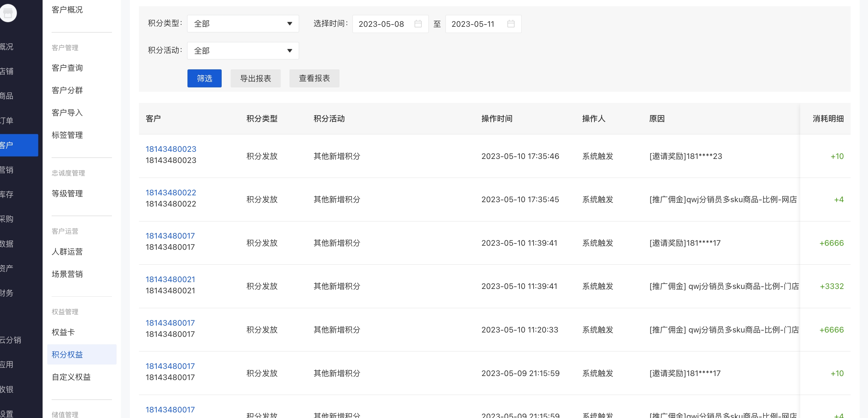The image size is (868, 418).
Task: Open start date calendar icon
Action: click(x=418, y=24)
